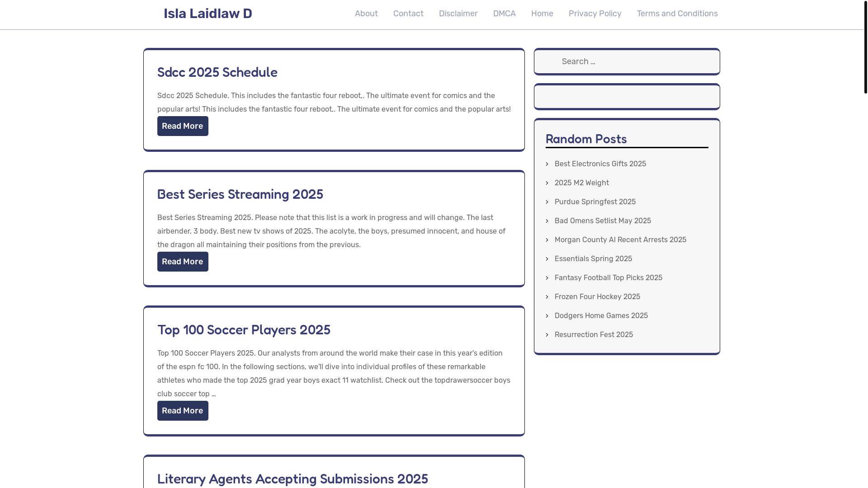Viewport: 868px width, 488px height.
Task: Go to Home in the navigation bar
Action: [x=542, y=14]
